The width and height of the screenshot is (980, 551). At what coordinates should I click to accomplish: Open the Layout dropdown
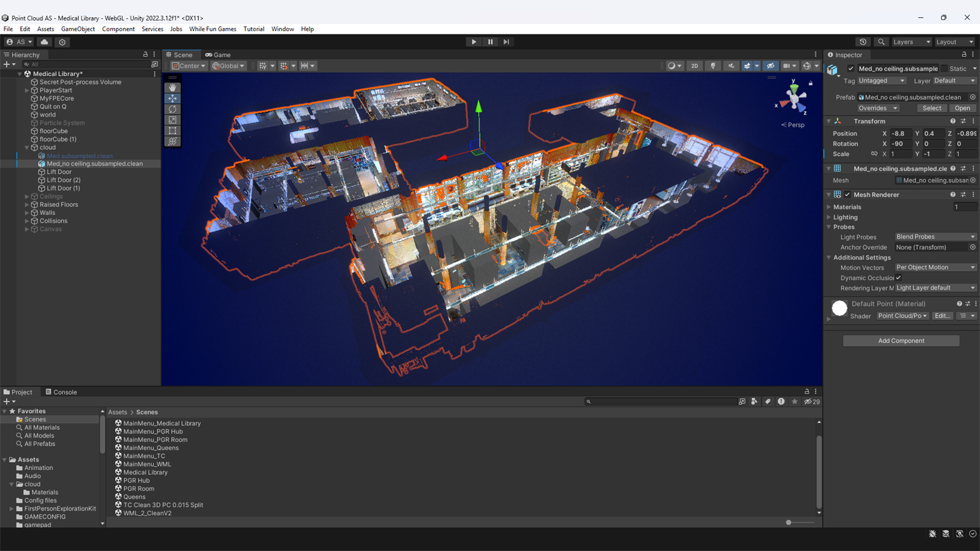click(x=955, y=42)
